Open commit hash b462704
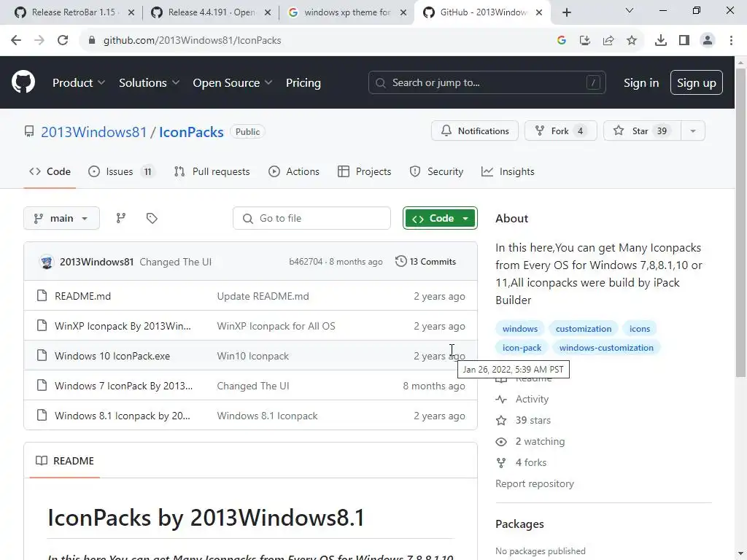 [306, 262]
